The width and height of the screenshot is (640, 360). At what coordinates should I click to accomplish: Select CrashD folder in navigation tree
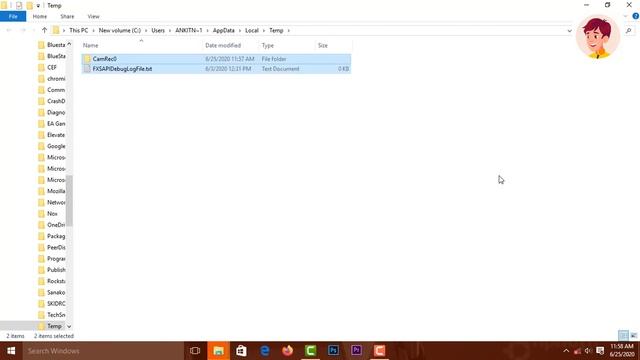(52, 101)
